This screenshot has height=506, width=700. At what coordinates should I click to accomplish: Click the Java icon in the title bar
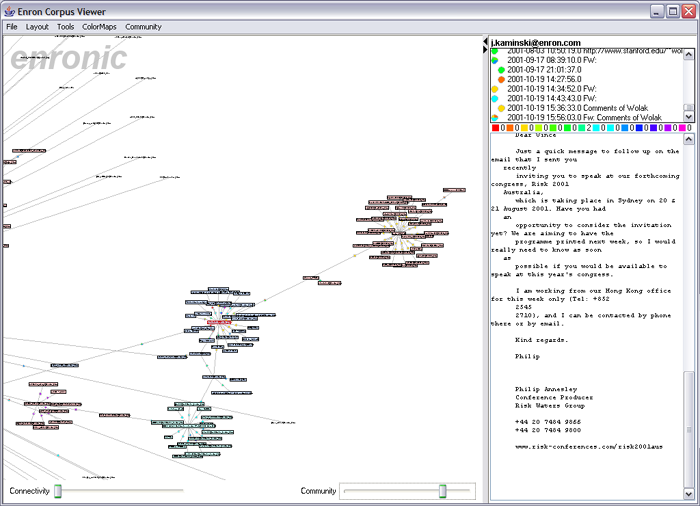click(9, 11)
